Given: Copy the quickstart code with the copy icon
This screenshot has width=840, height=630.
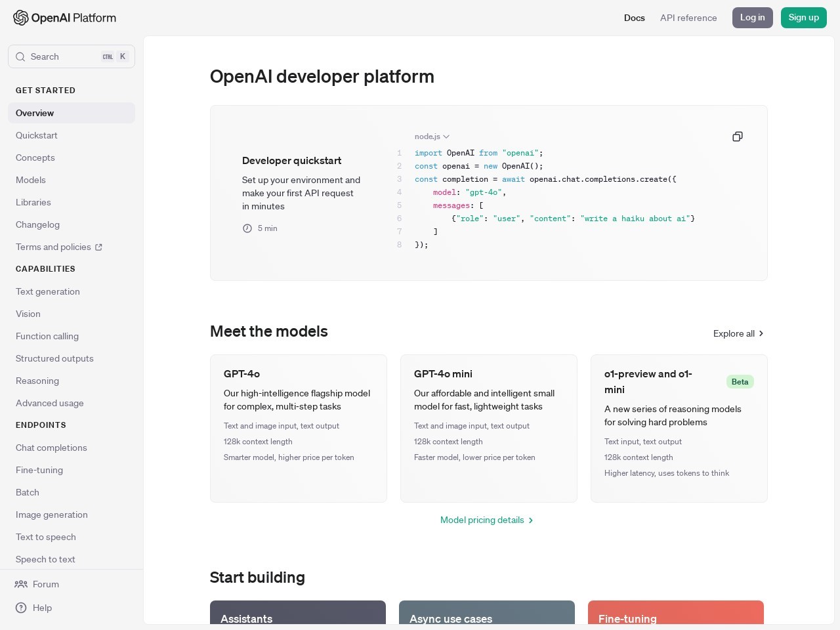Looking at the screenshot, I should point(738,136).
